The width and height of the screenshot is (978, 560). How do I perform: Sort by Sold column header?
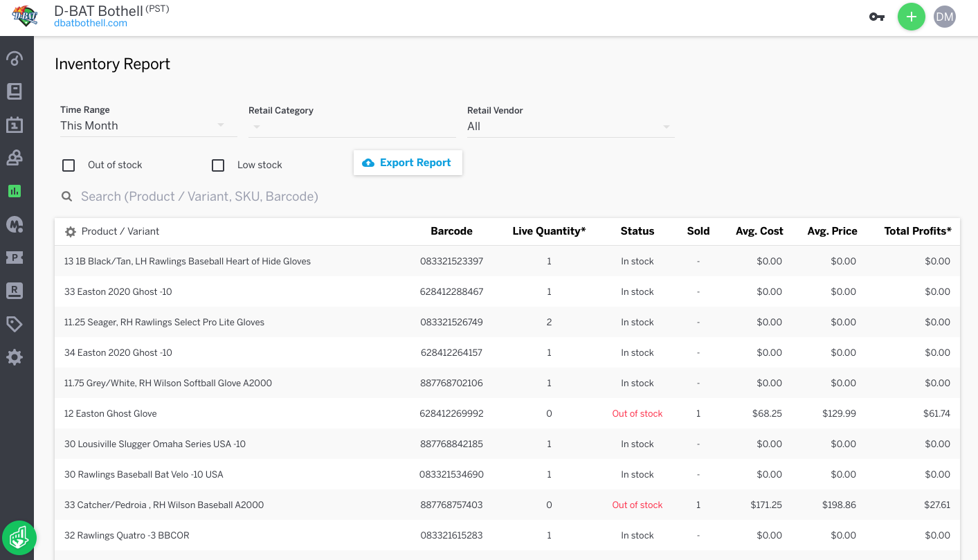coord(698,231)
